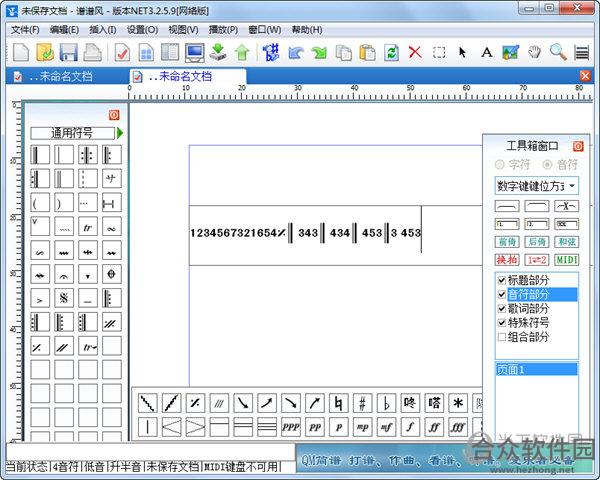Open the 编辑(E) menu

[64, 30]
